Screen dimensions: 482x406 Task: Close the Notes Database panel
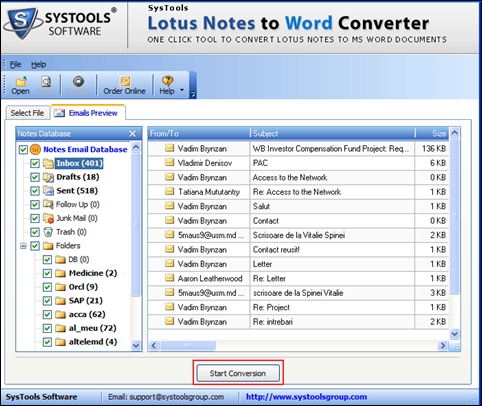pyautogui.click(x=133, y=134)
